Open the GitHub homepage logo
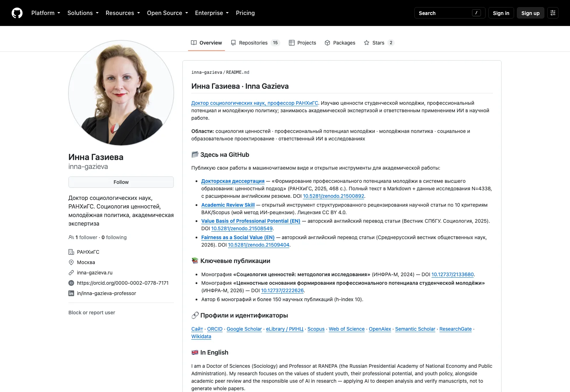Screen dimensions: 570x392 pos(17,13)
